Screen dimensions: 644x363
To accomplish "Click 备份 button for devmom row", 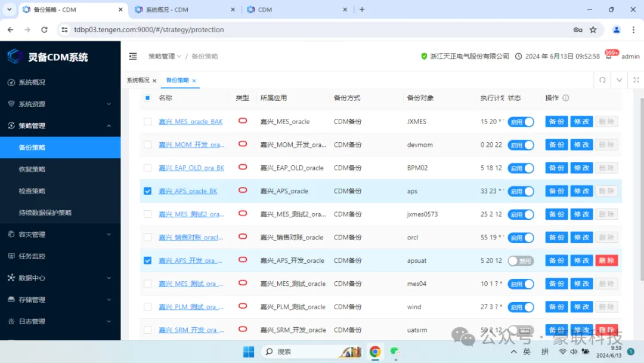I will pos(556,145).
